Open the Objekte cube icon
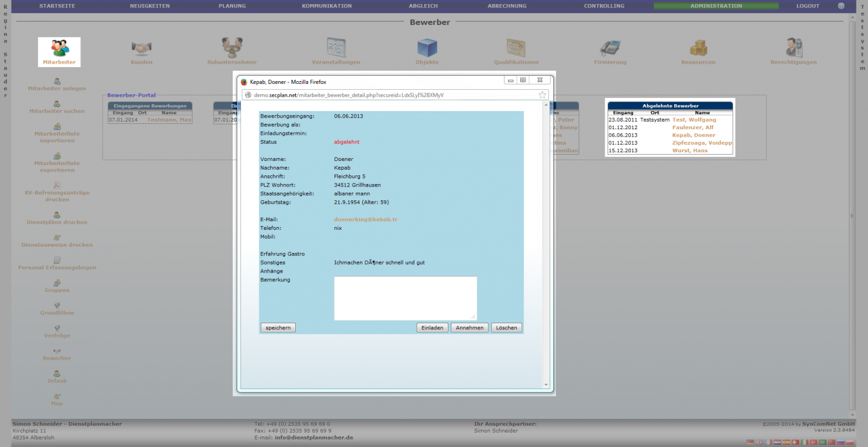 427,48
